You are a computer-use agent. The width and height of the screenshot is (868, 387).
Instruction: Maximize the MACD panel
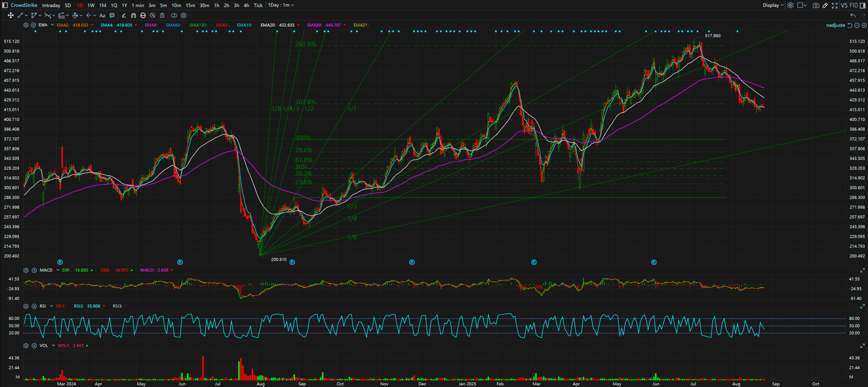click(x=863, y=270)
